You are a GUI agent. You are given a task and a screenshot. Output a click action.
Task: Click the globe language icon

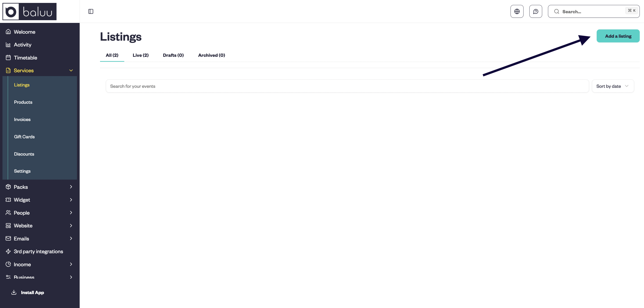click(x=517, y=11)
